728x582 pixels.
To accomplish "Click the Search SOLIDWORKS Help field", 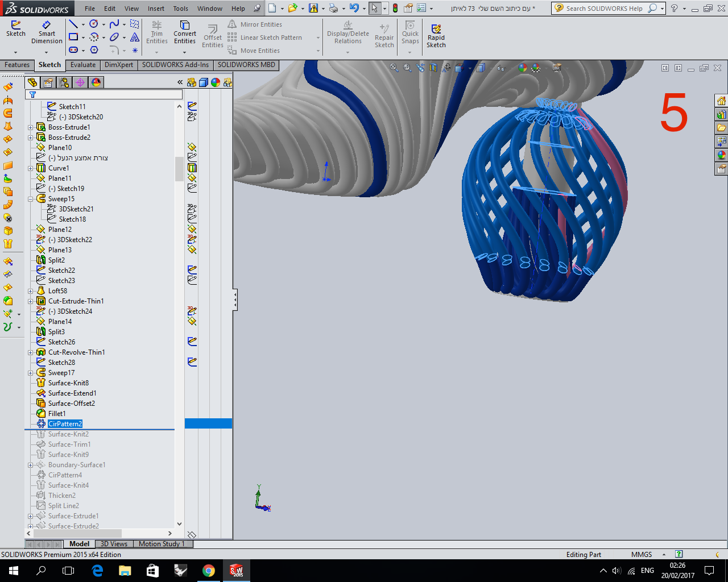I will (x=606, y=9).
